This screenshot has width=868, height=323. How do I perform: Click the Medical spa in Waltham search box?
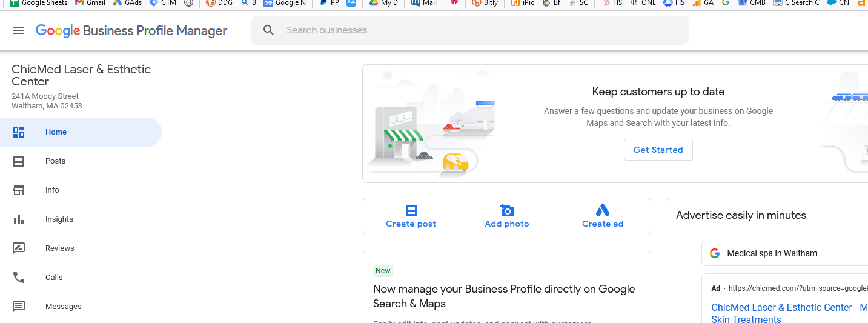(785, 253)
